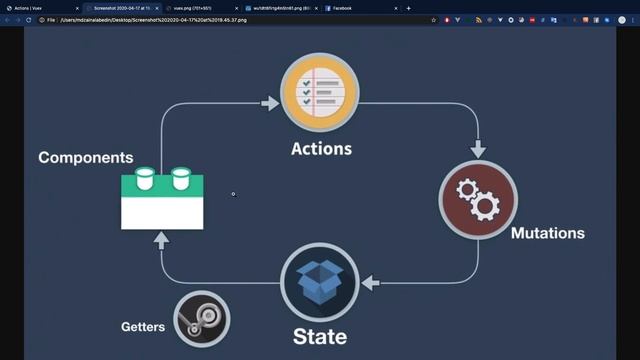
Task: Switch to the Screenshot 2020-04-17 tab
Action: [122, 8]
